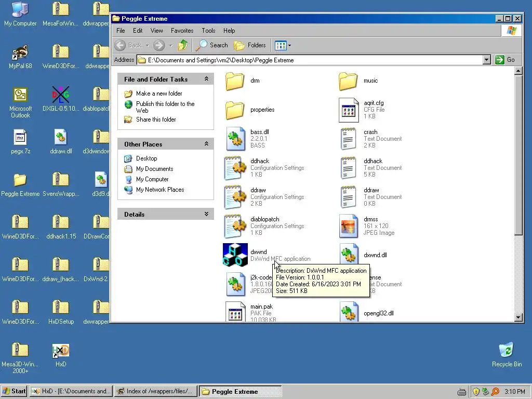The width and height of the screenshot is (532, 399).
Task: Open the music folder icon
Action: tap(348, 81)
